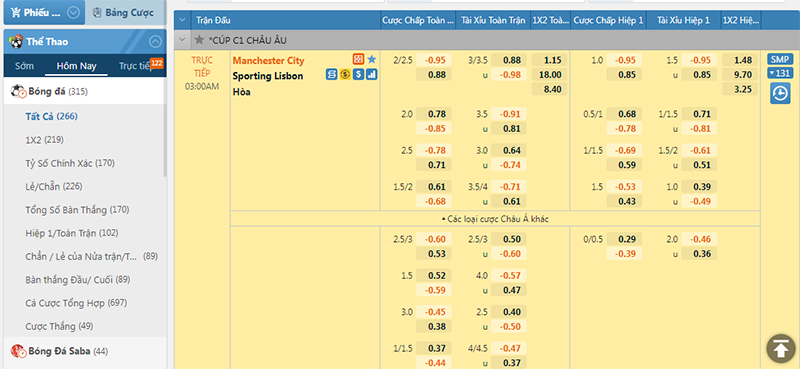Switch to the Sớm tab

[24, 66]
